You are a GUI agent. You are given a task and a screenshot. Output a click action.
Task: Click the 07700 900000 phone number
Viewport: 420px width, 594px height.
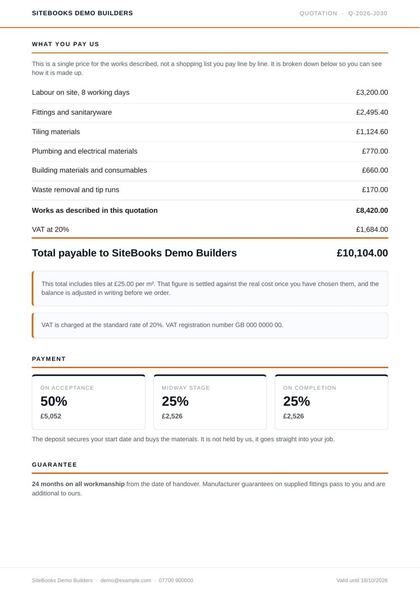click(x=176, y=580)
